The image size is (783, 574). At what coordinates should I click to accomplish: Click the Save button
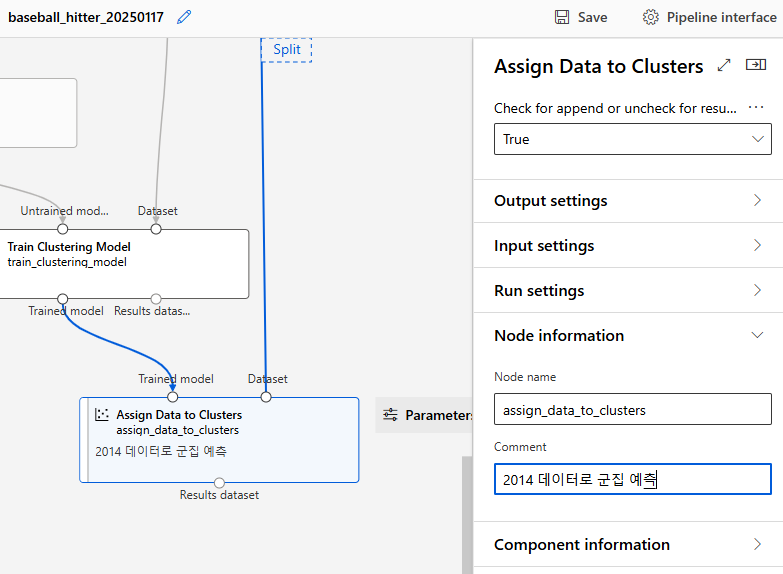tap(581, 17)
